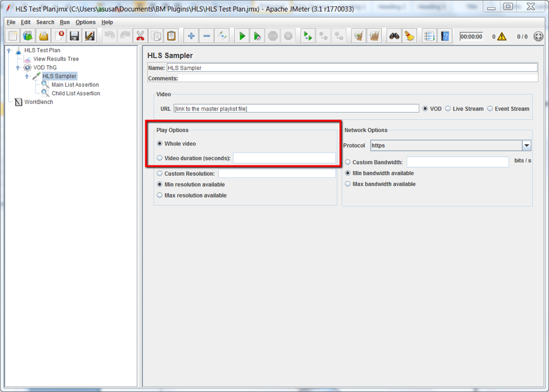Cut the selection with the scissors icon

click(140, 36)
